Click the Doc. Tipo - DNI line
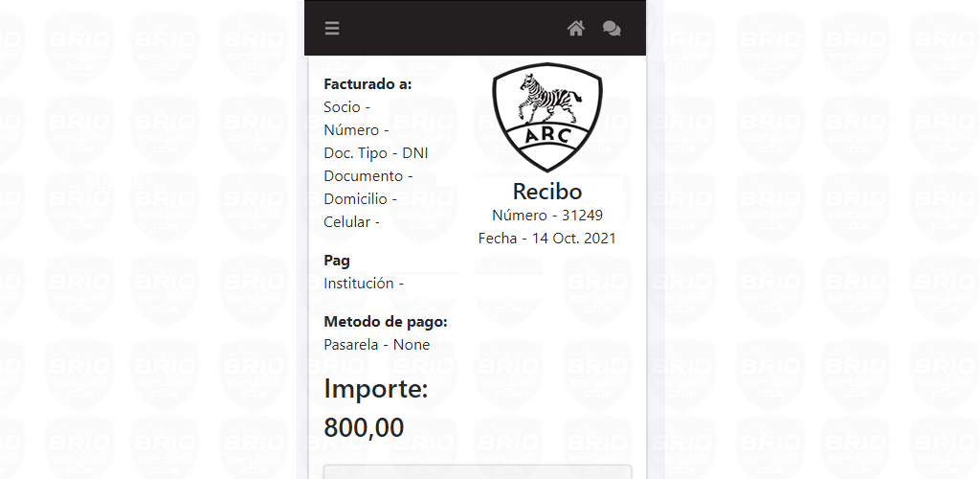 point(375,153)
